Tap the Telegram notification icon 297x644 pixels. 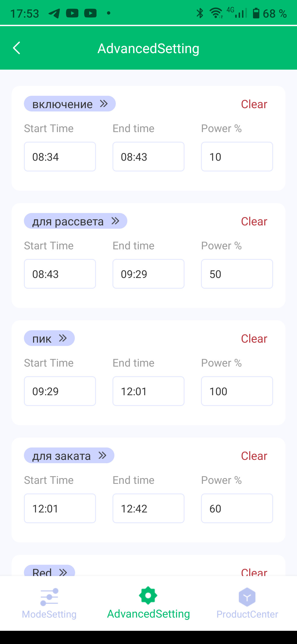(x=54, y=13)
